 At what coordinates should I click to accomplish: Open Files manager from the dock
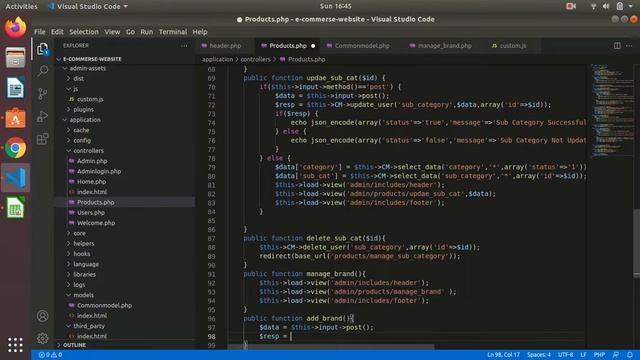coord(16,58)
